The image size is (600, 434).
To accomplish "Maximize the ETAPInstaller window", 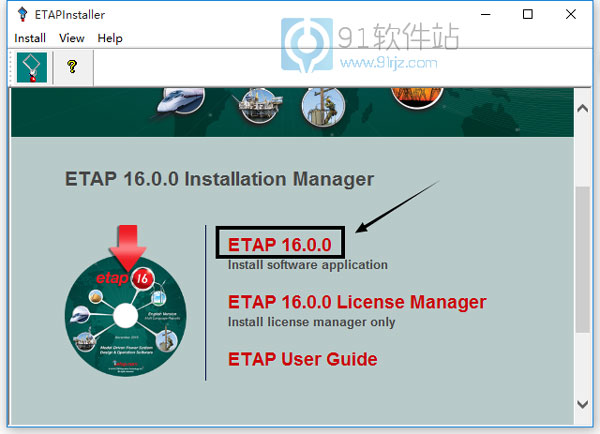I will tap(528, 15).
